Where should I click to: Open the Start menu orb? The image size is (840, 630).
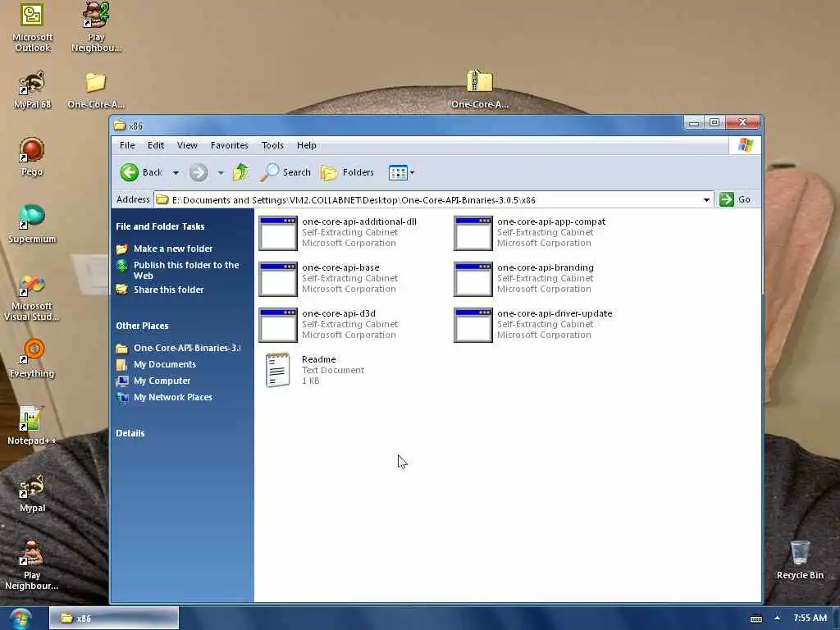click(21, 619)
